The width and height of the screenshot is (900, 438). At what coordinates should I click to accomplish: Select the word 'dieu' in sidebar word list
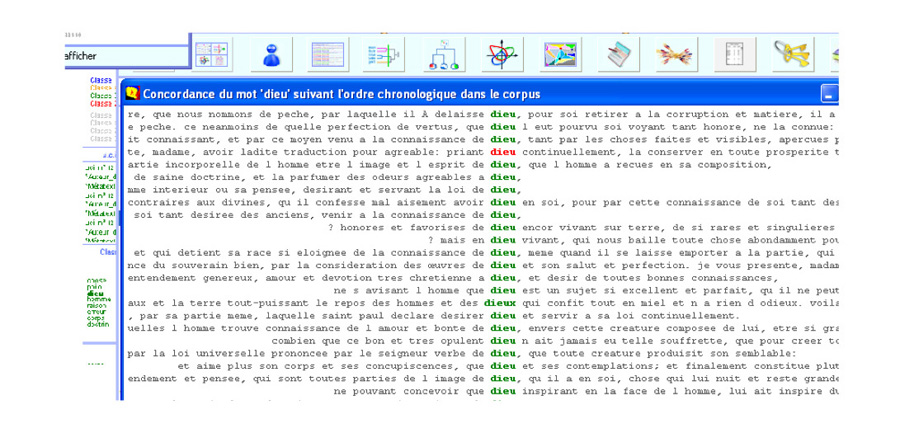pyautogui.click(x=96, y=293)
